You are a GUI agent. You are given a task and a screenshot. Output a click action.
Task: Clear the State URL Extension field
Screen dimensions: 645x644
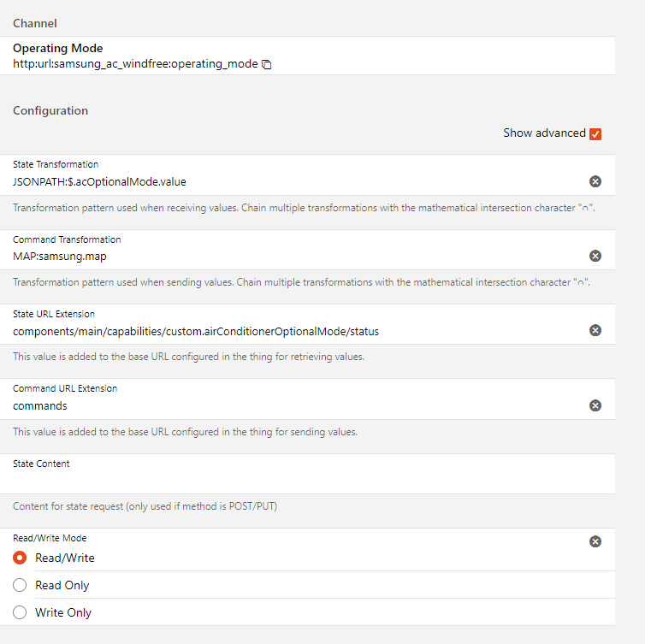pyautogui.click(x=595, y=330)
